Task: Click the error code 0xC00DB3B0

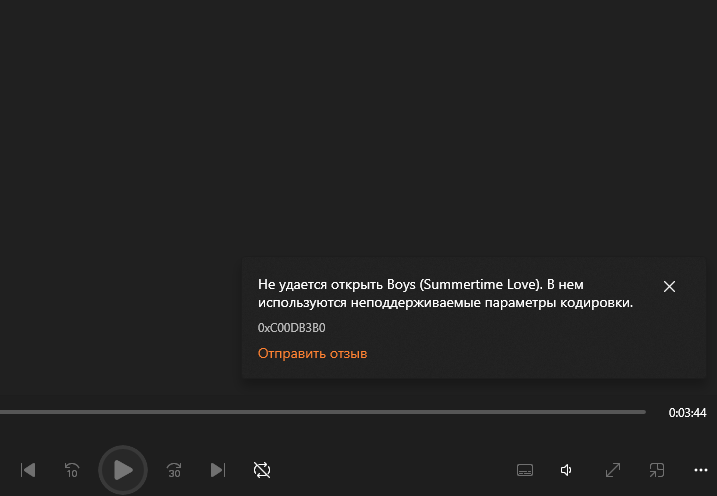Action: click(x=292, y=328)
